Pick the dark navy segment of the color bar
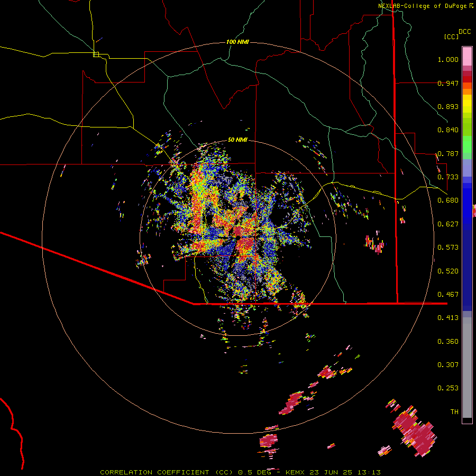 click(467, 270)
